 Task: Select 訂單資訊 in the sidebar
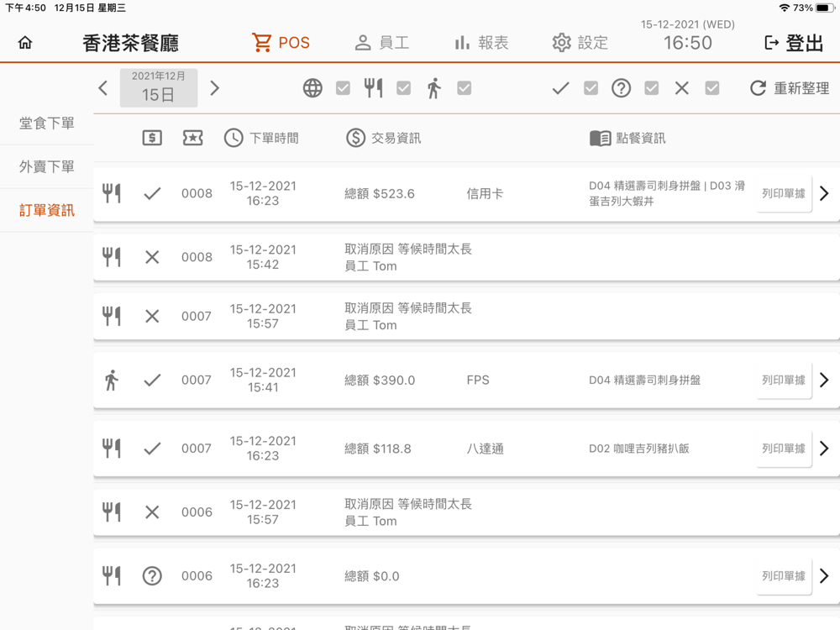tap(46, 210)
